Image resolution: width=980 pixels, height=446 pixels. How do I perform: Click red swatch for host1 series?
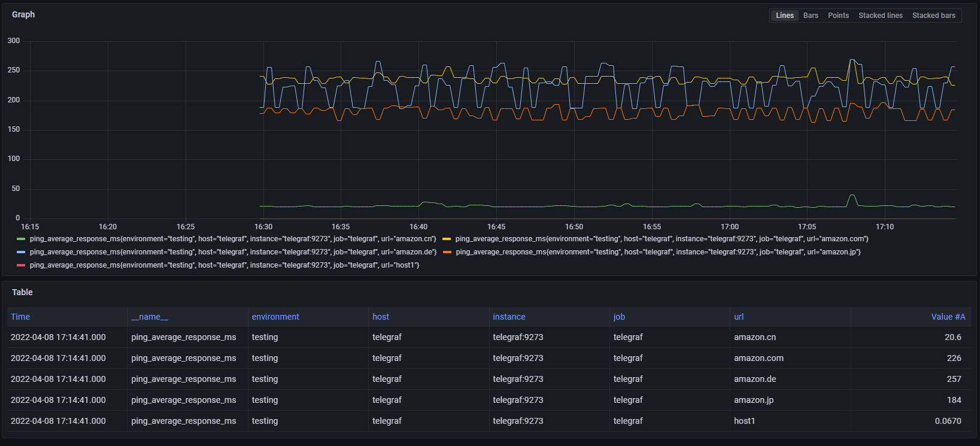tap(21, 265)
